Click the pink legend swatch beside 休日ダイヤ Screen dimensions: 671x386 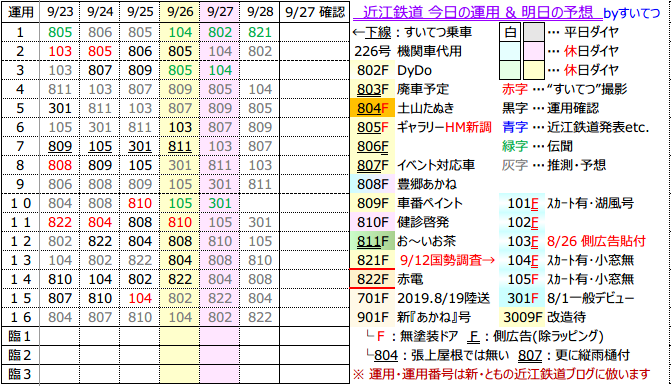tap(533, 51)
